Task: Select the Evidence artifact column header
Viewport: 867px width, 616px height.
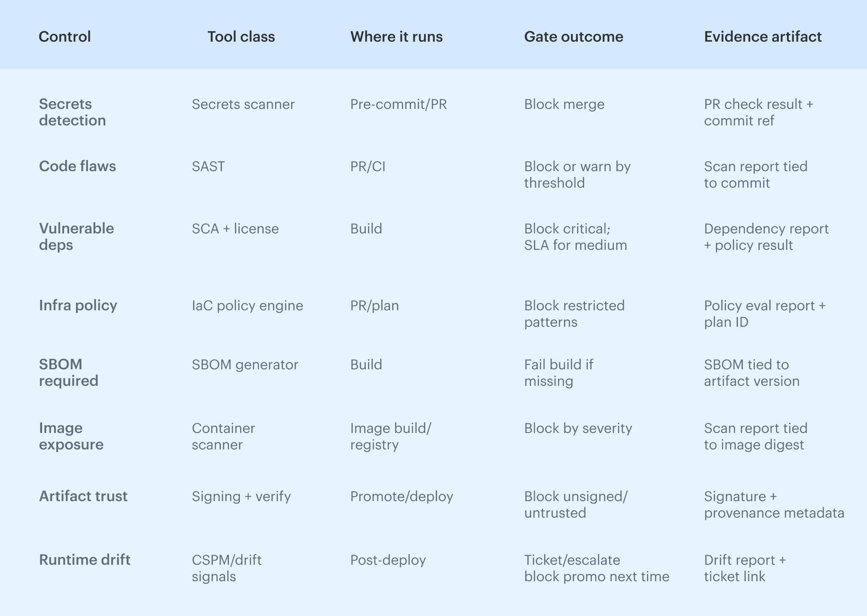Action: pos(763,37)
